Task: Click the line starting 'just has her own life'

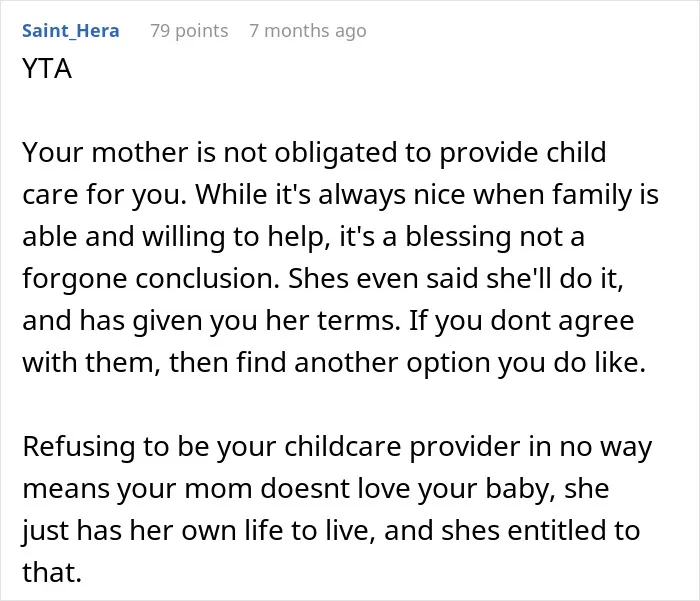Action: tap(331, 531)
